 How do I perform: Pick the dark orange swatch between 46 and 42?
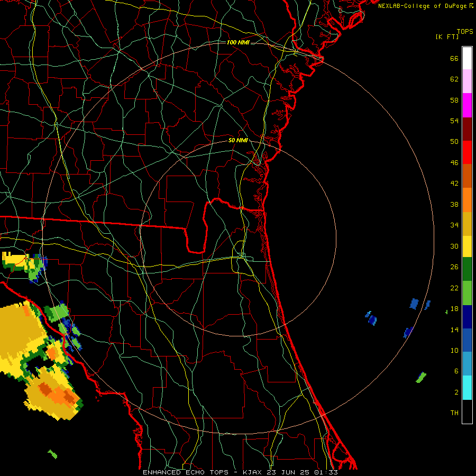click(467, 176)
